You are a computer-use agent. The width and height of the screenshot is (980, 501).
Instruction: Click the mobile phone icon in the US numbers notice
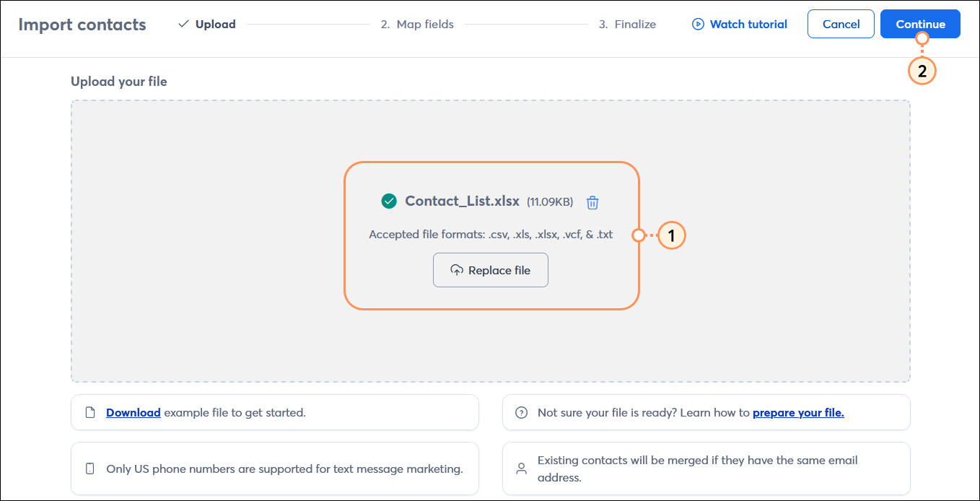coord(89,468)
